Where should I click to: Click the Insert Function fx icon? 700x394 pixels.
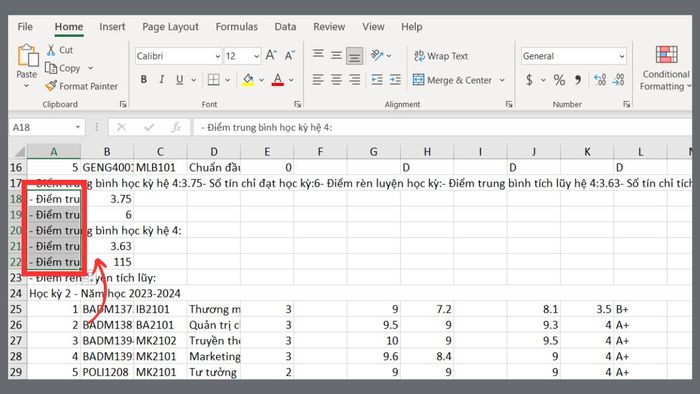pos(176,128)
